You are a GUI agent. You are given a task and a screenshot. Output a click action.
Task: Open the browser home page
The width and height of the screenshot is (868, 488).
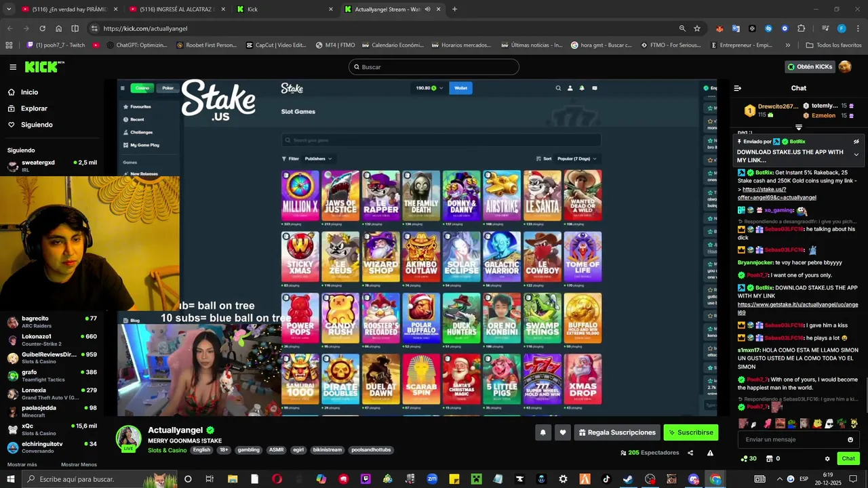coord(58,28)
